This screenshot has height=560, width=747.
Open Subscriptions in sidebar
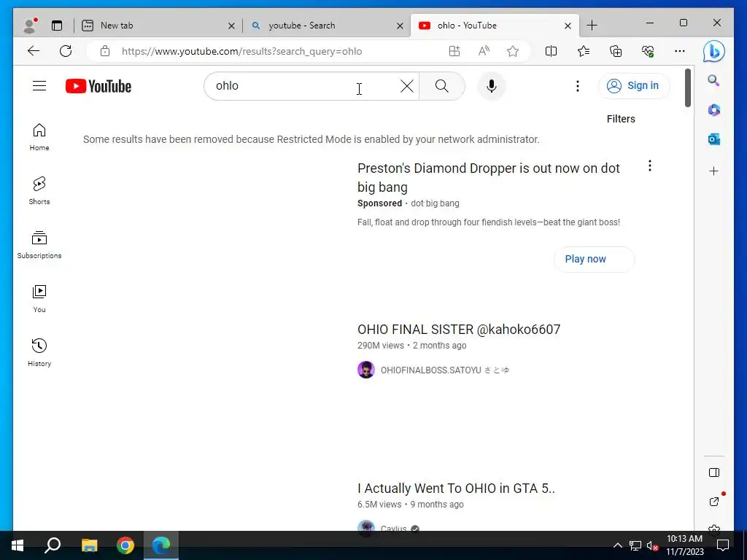39,245
